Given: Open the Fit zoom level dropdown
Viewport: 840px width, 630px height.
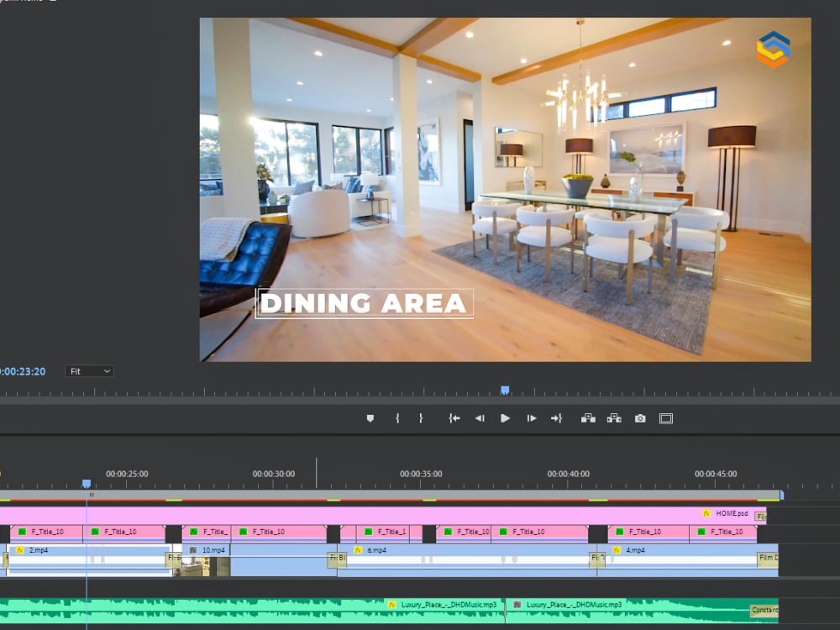Looking at the screenshot, I should [x=90, y=371].
